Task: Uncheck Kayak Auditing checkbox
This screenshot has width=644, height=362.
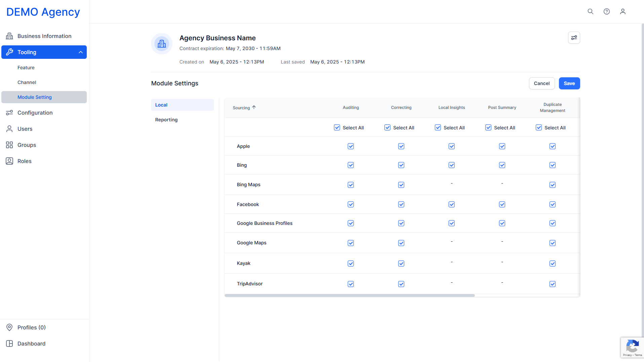Action: pyautogui.click(x=351, y=264)
